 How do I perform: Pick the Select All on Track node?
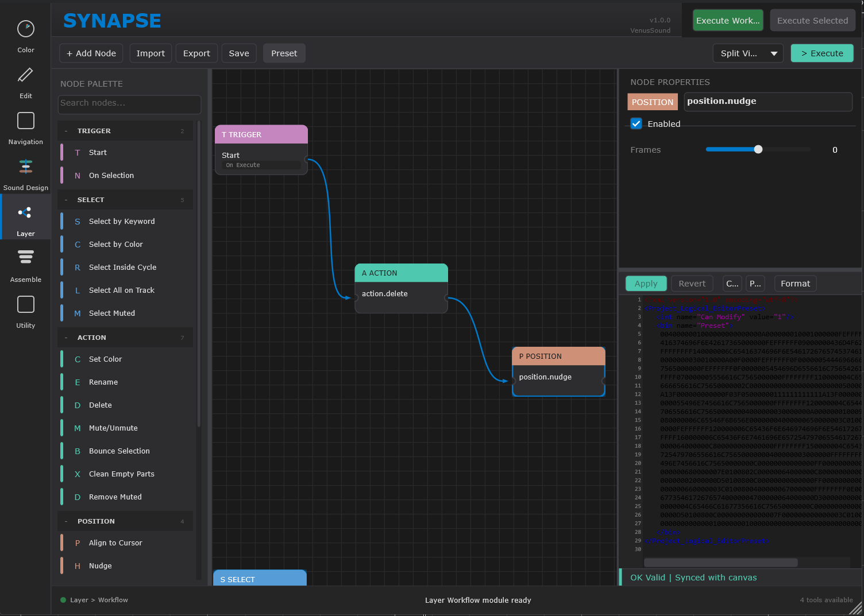[126, 290]
